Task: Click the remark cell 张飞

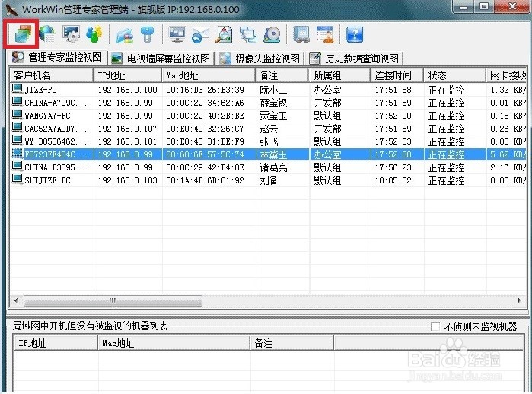Action: point(269,141)
